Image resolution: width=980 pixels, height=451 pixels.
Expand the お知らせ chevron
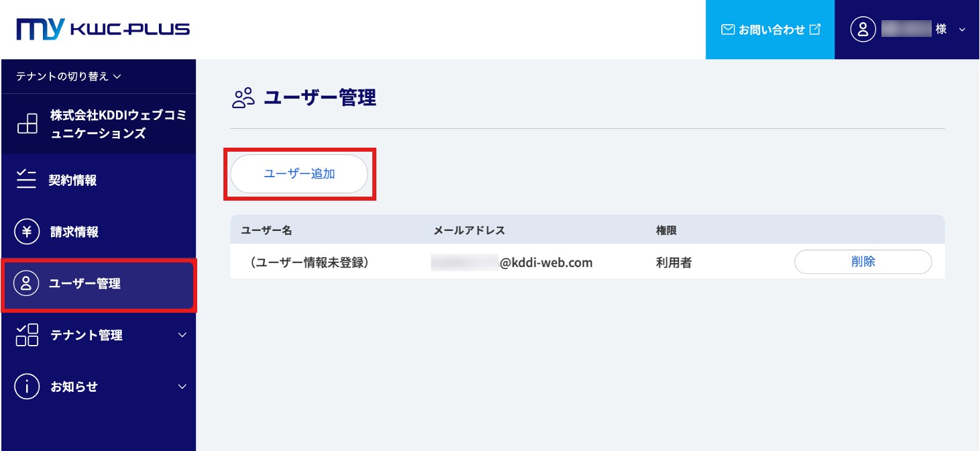[182, 387]
